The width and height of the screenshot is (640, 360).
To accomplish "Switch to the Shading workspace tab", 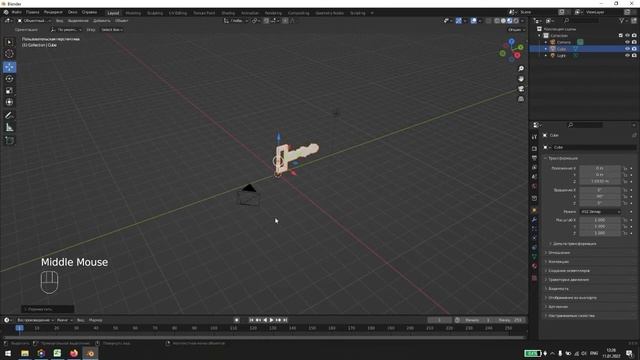I will coord(228,13).
